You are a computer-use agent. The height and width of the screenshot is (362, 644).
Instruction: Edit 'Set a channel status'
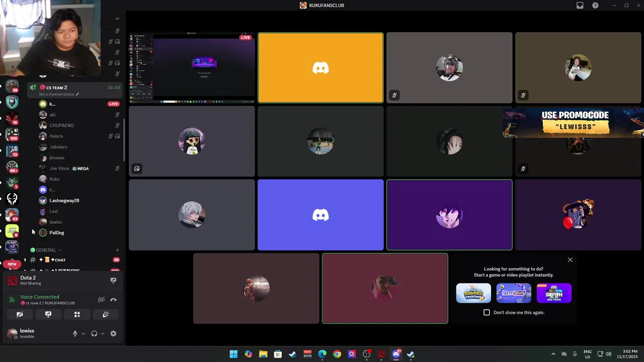click(58, 94)
